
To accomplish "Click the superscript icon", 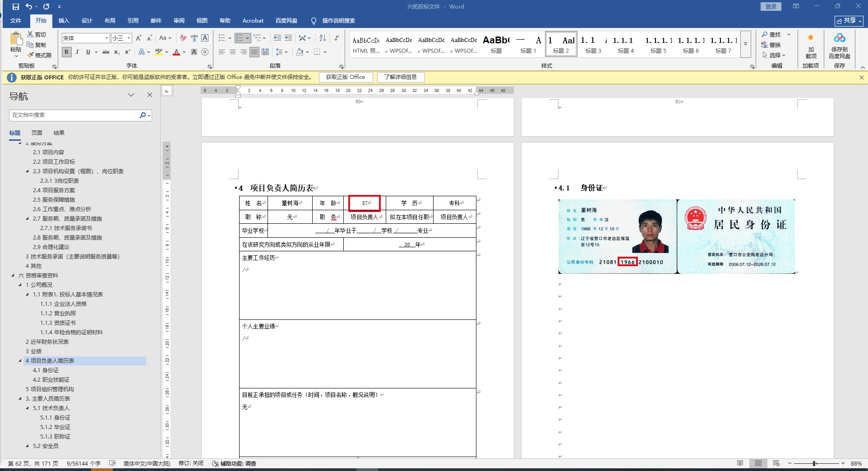I will coord(128,52).
